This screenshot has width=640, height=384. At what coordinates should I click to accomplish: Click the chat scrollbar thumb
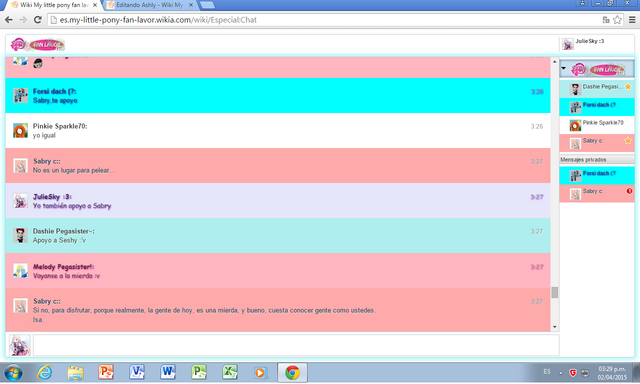click(554, 293)
